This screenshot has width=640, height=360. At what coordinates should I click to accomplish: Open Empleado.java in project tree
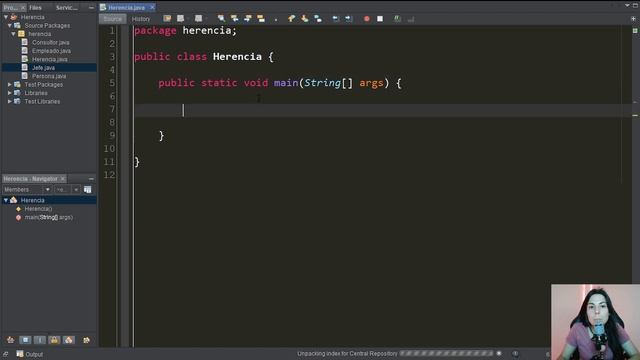pos(51,51)
